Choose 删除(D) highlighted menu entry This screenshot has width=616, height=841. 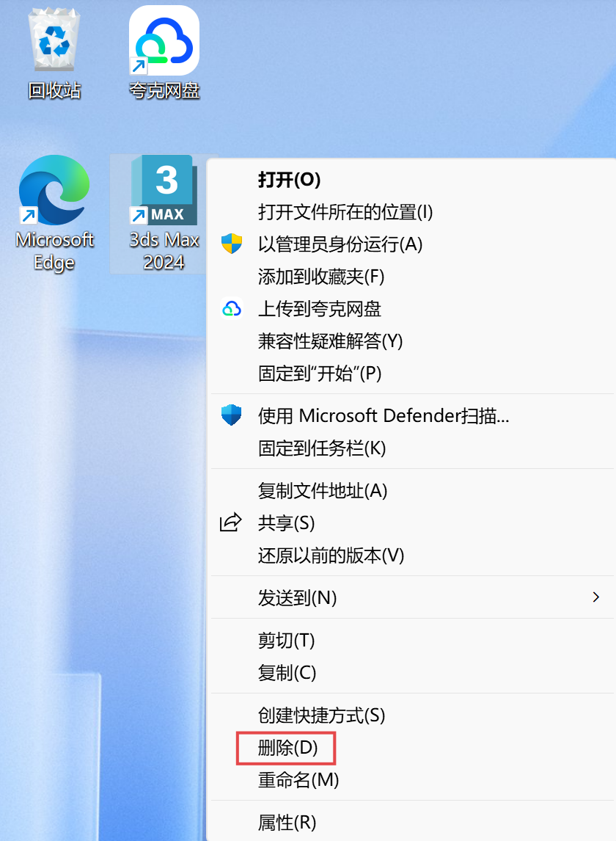tap(287, 748)
